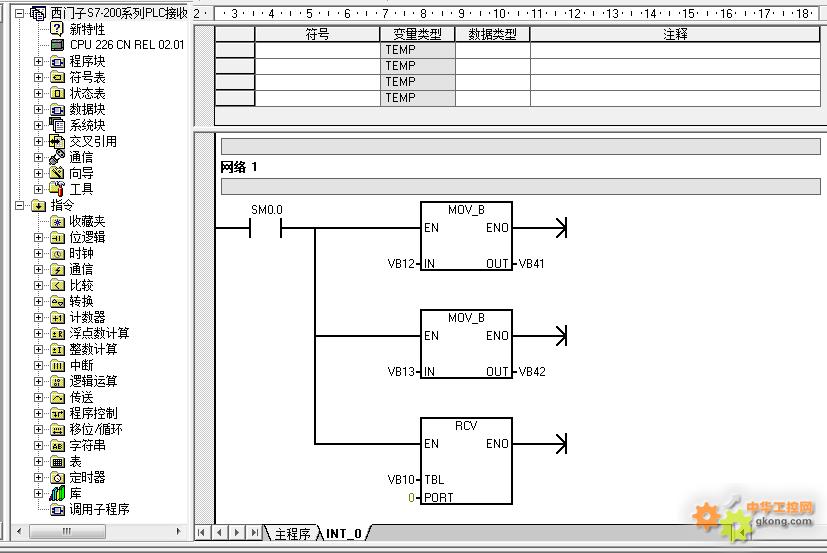Click the PORT operand value 0
827x553 pixels.
[x=411, y=498]
